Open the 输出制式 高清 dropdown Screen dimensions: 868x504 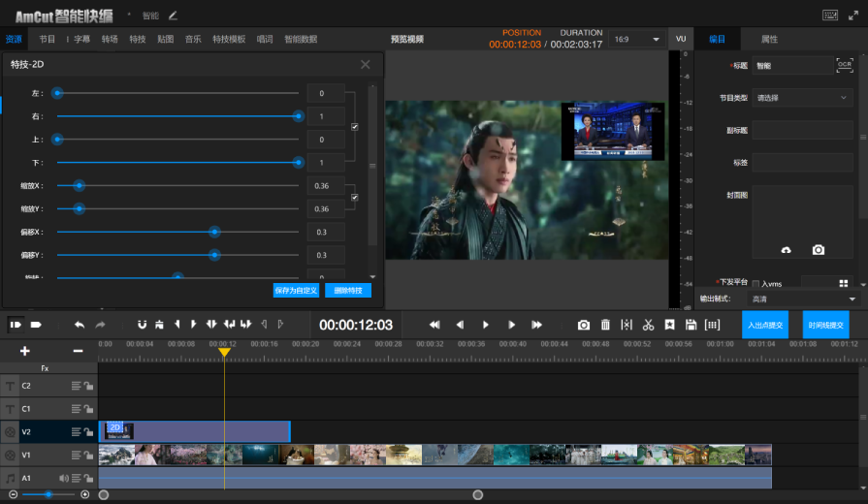[x=803, y=299]
